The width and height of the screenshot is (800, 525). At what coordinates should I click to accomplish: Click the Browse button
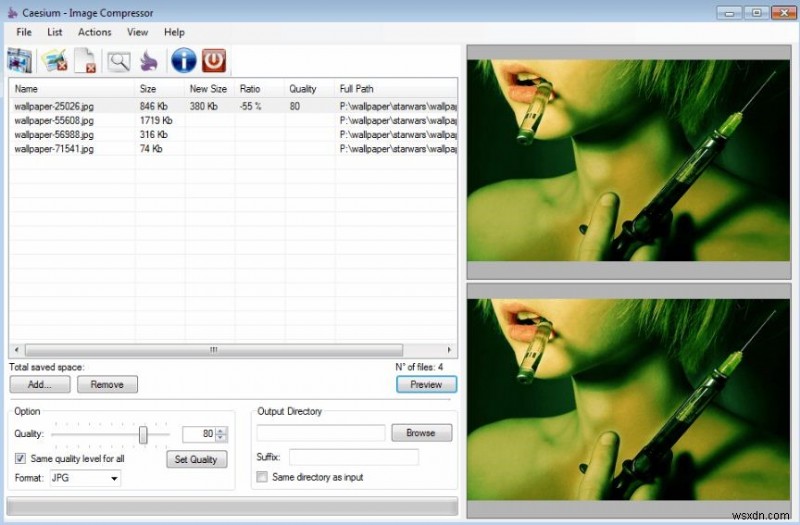(421, 433)
